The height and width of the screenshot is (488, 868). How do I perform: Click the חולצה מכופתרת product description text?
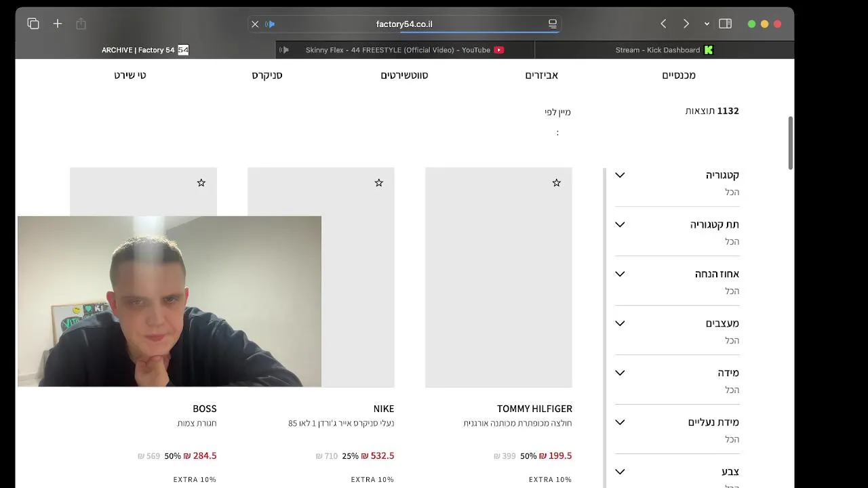(517, 424)
